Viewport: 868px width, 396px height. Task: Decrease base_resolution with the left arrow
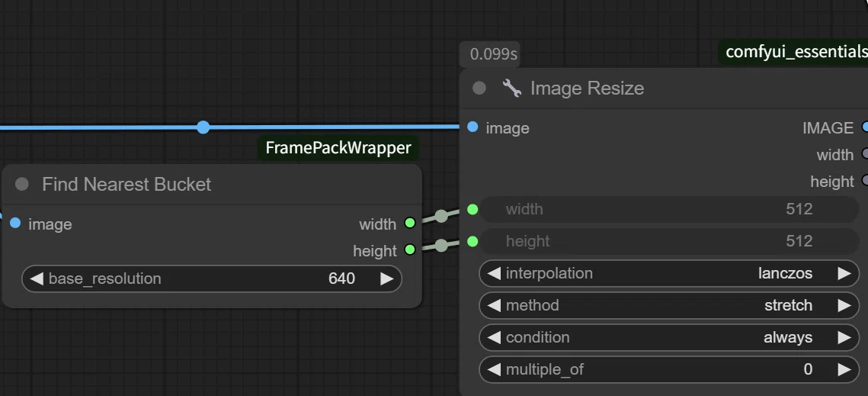pos(37,278)
